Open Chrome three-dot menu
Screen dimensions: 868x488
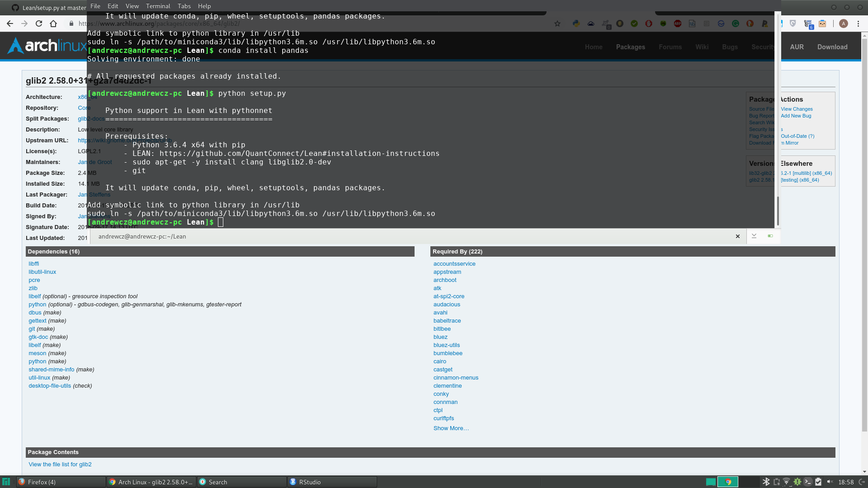[858, 23]
